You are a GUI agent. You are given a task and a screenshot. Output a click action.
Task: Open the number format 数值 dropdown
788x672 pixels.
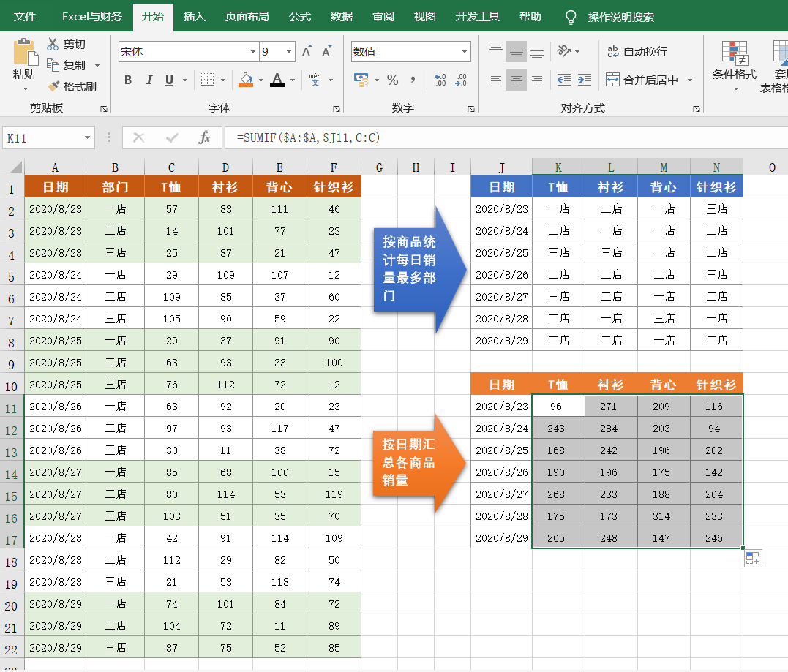point(465,52)
